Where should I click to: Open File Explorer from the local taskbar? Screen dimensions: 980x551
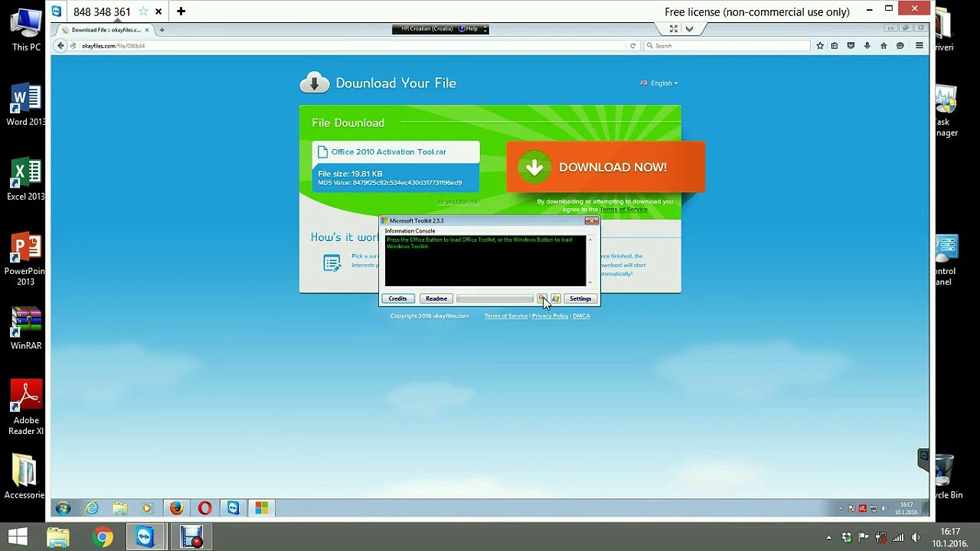[x=58, y=537]
